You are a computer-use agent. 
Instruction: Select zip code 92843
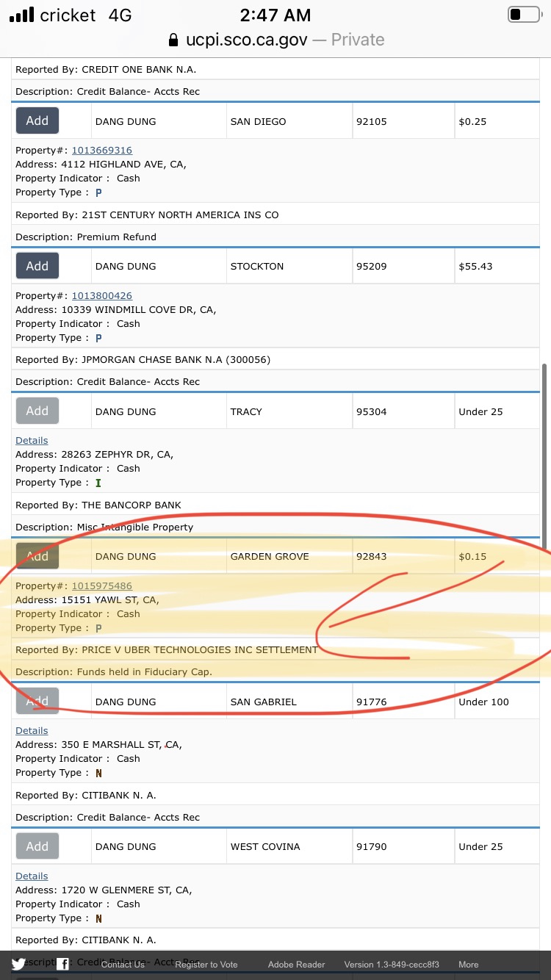tap(371, 557)
